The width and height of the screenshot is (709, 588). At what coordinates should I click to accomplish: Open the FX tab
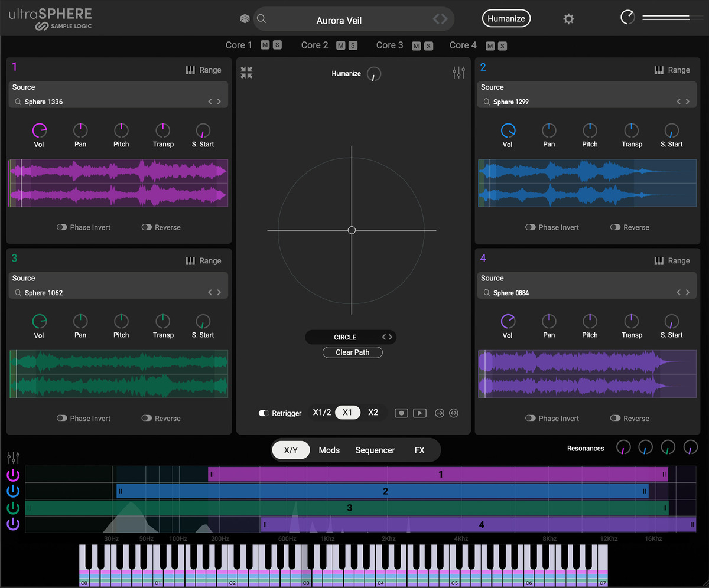tap(419, 450)
